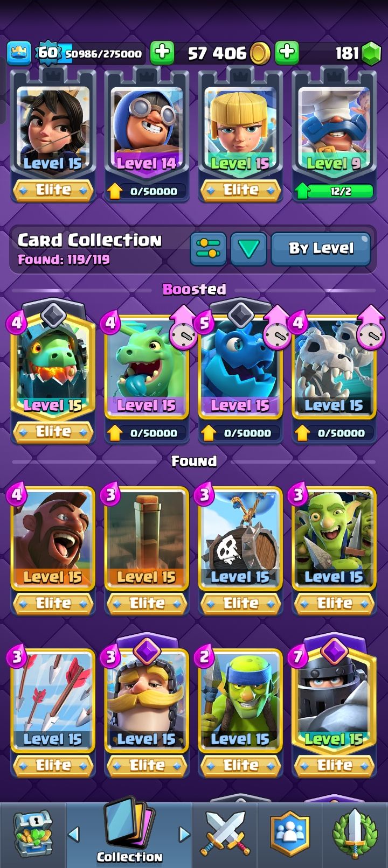This screenshot has height=868, width=388.
Task: Open the sword laurel events tab
Action: 355,834
